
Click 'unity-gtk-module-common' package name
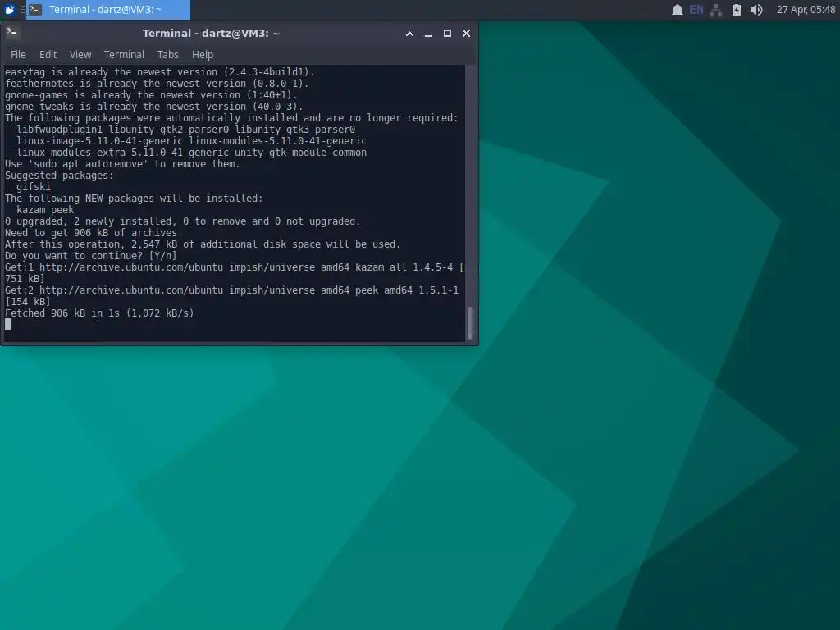click(300, 152)
